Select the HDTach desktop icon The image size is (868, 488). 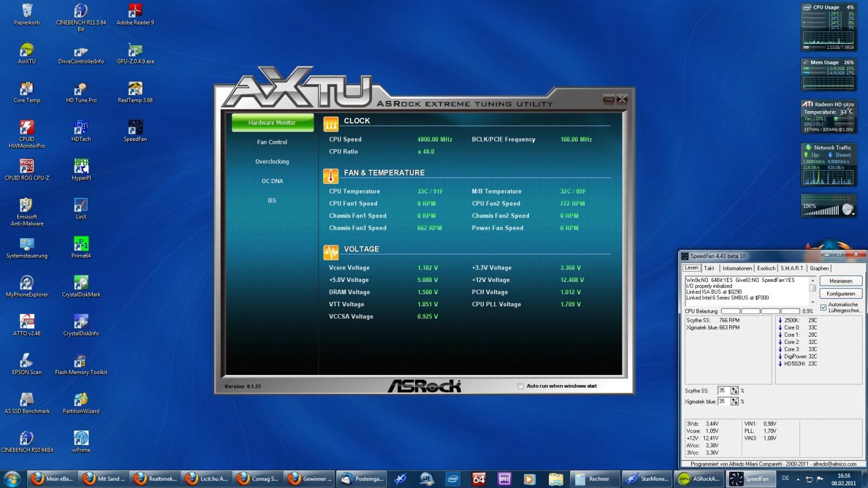[x=81, y=131]
